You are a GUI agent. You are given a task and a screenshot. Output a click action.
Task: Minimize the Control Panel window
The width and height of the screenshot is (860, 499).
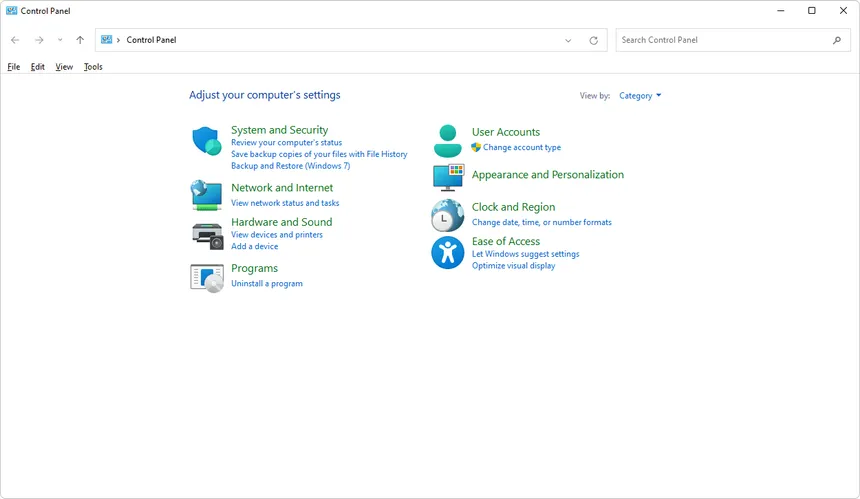[780, 10]
